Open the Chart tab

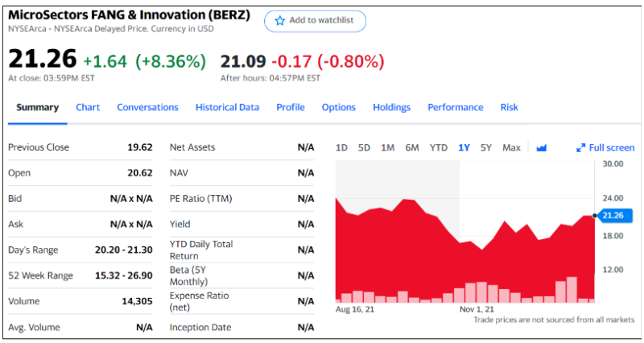click(x=88, y=107)
